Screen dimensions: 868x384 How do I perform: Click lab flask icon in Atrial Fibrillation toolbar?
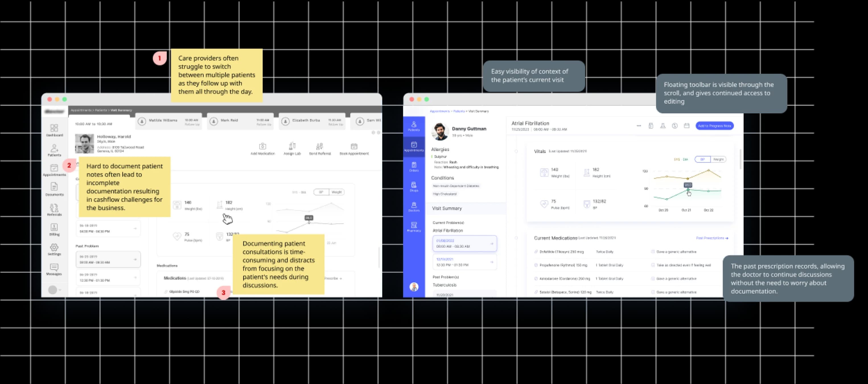pyautogui.click(x=663, y=126)
